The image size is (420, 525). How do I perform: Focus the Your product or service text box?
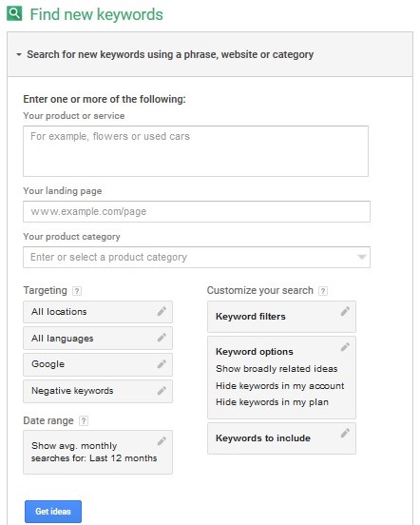point(196,151)
